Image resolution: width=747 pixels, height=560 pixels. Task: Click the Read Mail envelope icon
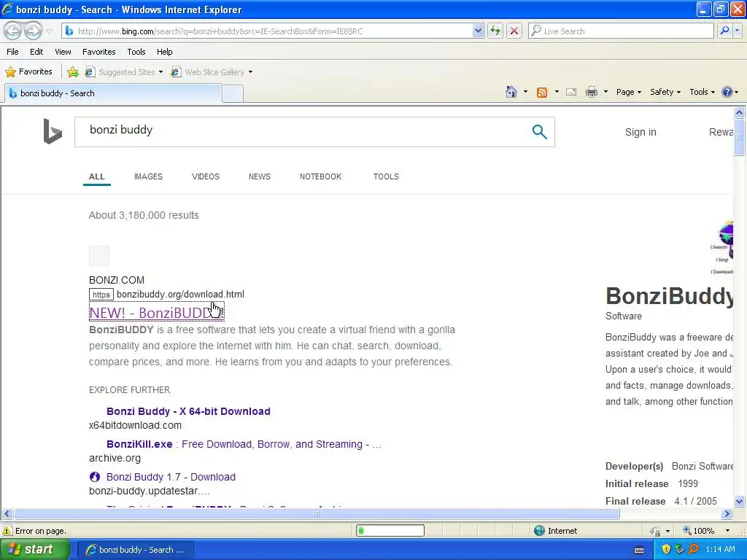coord(571,92)
